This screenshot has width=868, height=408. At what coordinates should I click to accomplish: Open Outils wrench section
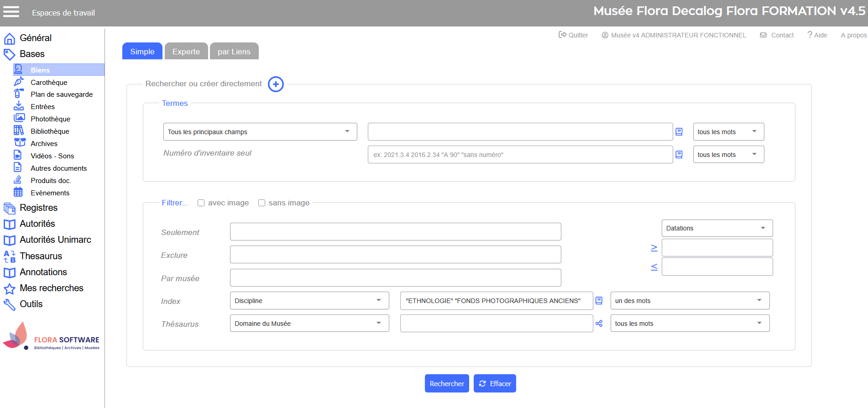pos(31,304)
